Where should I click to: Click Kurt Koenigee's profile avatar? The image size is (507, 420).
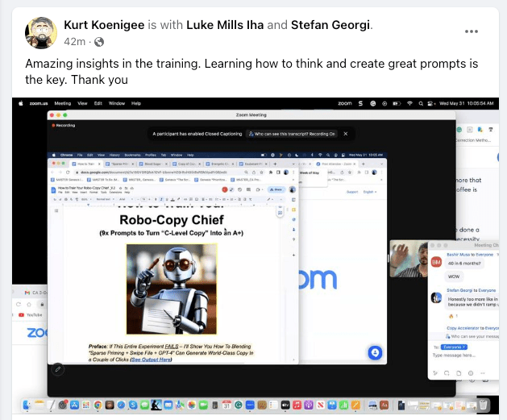click(x=40, y=32)
